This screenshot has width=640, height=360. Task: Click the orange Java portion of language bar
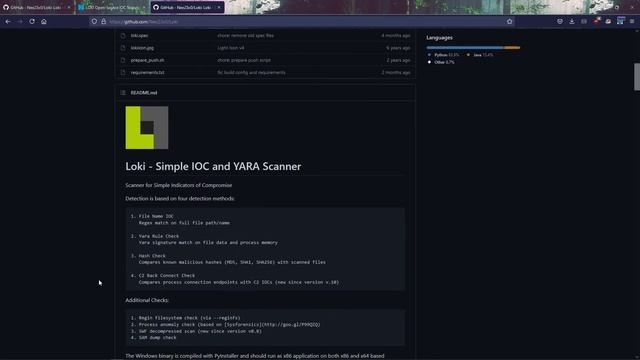click(x=512, y=47)
